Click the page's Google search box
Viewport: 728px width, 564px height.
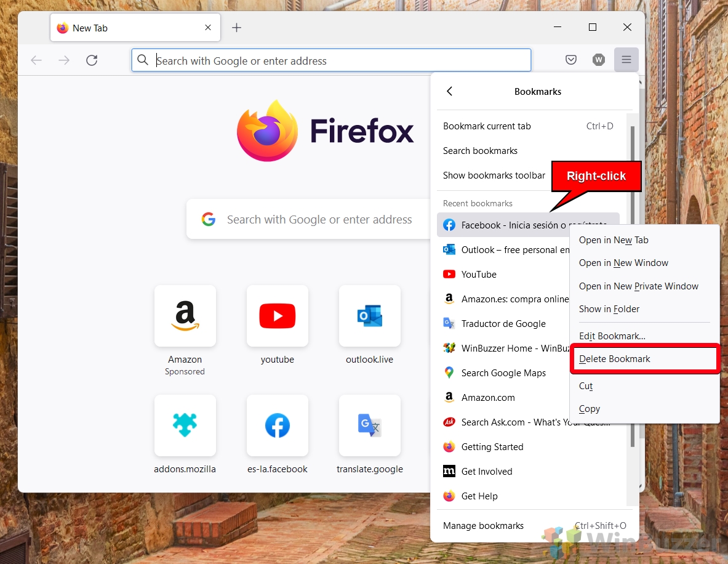(x=308, y=219)
